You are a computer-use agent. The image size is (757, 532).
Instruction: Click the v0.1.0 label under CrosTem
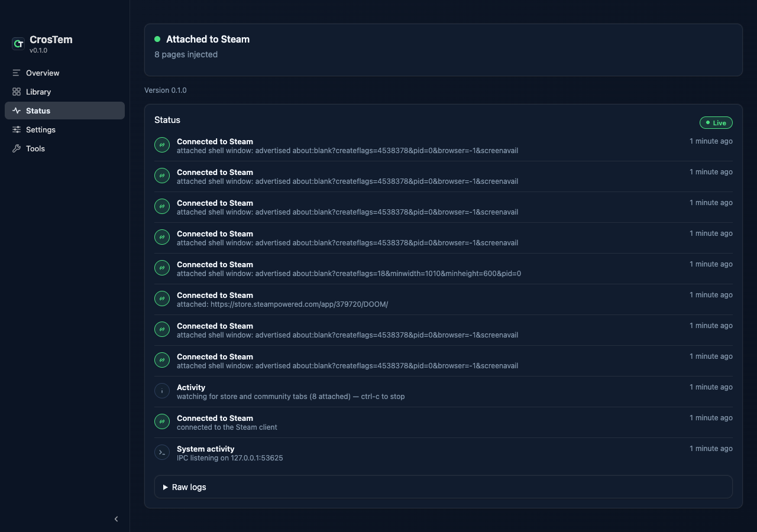(x=38, y=50)
